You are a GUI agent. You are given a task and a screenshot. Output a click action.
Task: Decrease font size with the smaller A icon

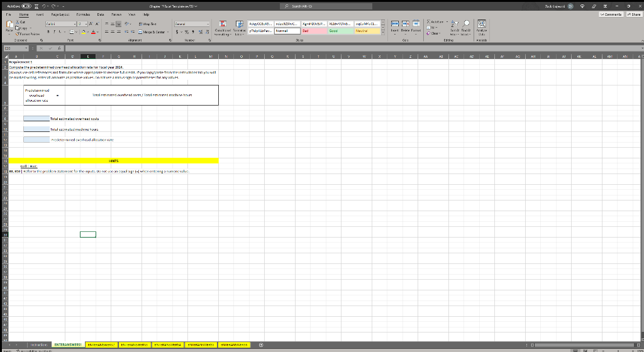pyautogui.click(x=97, y=24)
